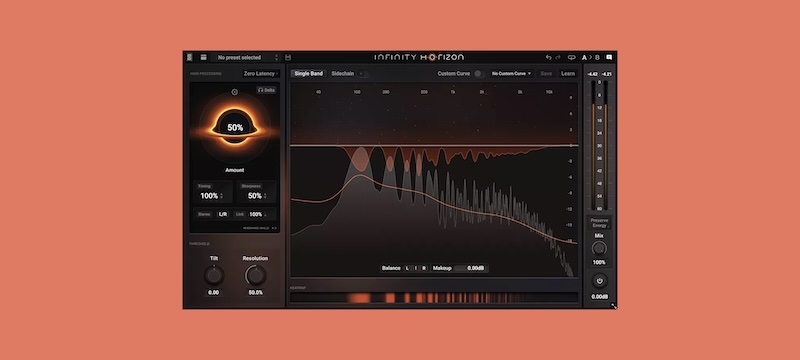The image size is (800, 360).
Task: Open the 'No Custom Curve' dropdown
Action: [x=511, y=74]
